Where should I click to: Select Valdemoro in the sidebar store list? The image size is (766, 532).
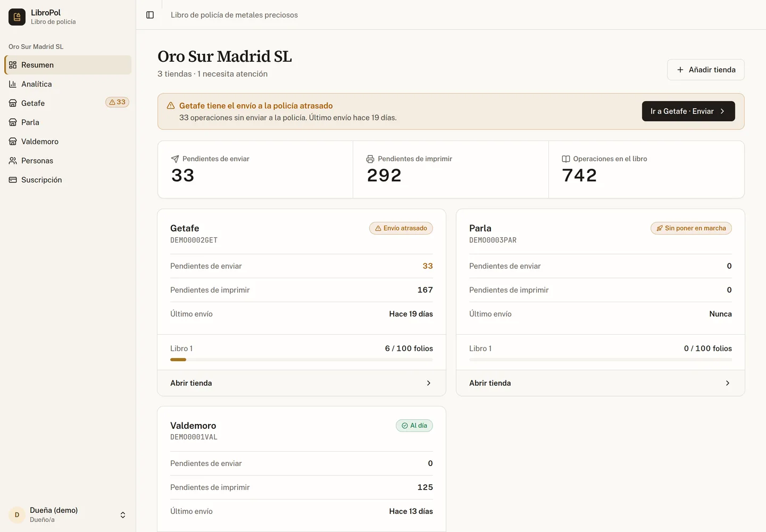[68, 142]
